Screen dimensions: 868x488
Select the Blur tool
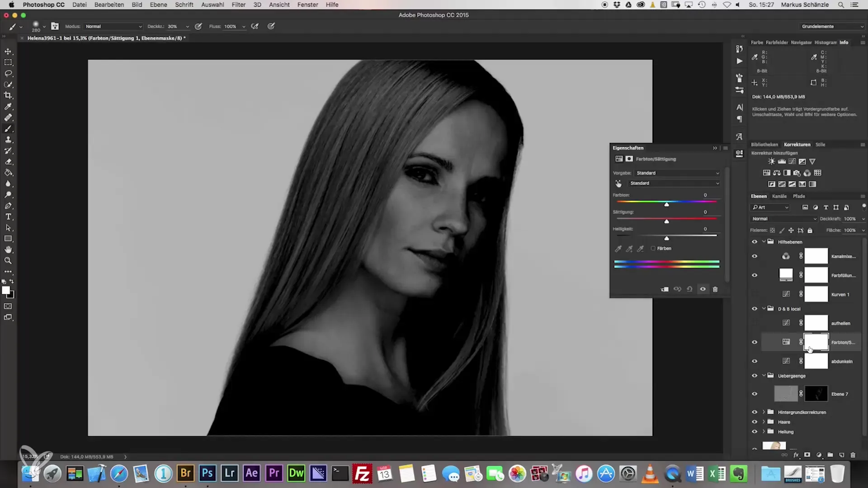[8, 184]
